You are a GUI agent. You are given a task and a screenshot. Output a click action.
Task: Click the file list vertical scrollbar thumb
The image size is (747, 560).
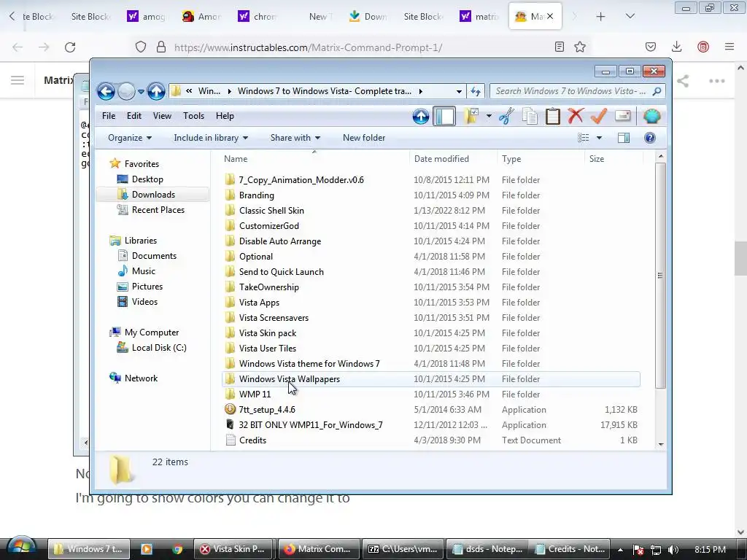[x=660, y=275]
